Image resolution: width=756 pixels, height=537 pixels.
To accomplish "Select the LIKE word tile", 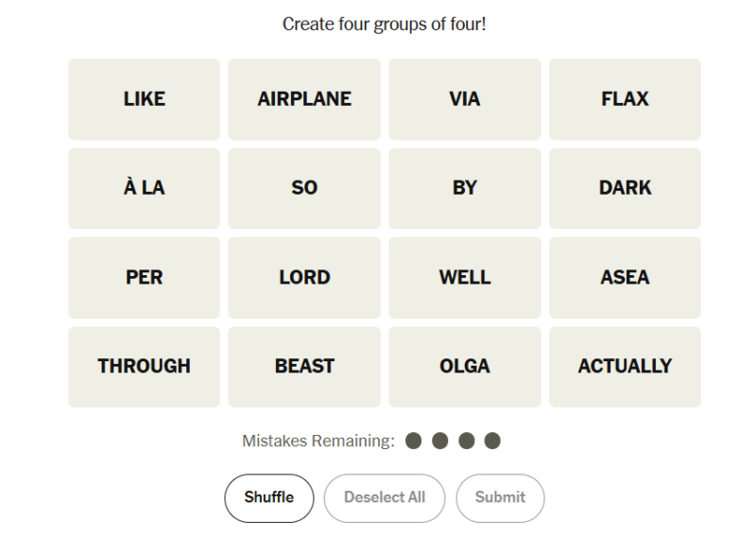I will click(x=145, y=99).
